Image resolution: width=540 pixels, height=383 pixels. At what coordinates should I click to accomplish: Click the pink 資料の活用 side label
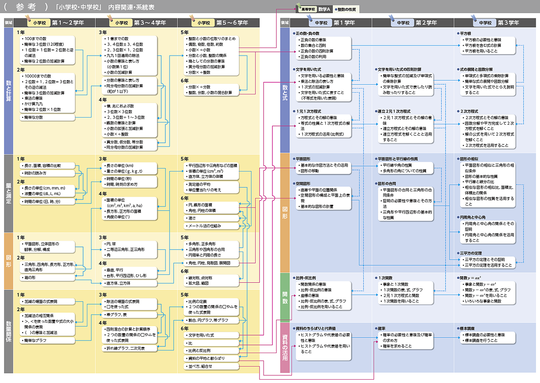pos(285,348)
